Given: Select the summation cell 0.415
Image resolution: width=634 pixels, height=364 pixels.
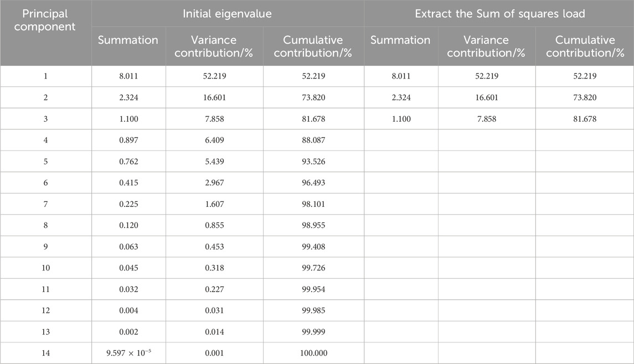Looking at the screenshot, I should (x=128, y=183).
